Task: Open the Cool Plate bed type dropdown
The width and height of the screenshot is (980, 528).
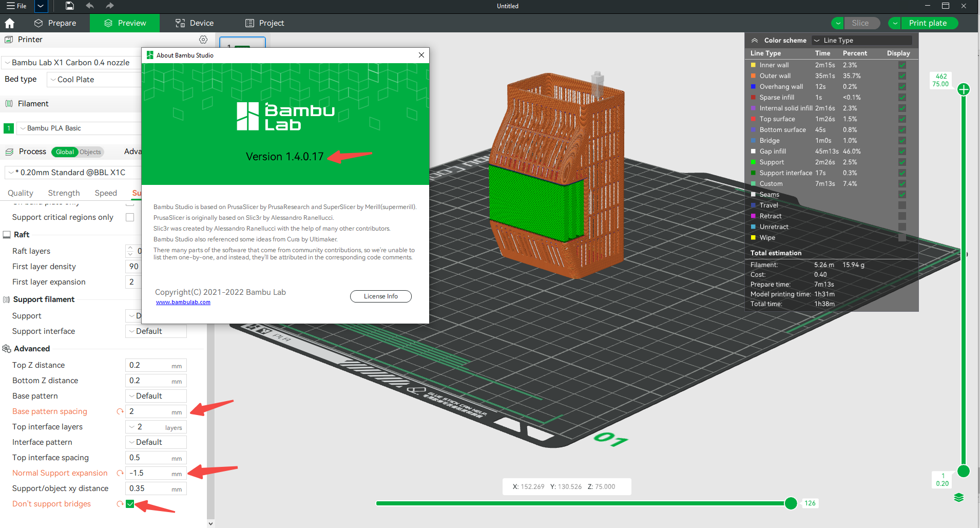Action: pyautogui.click(x=53, y=79)
